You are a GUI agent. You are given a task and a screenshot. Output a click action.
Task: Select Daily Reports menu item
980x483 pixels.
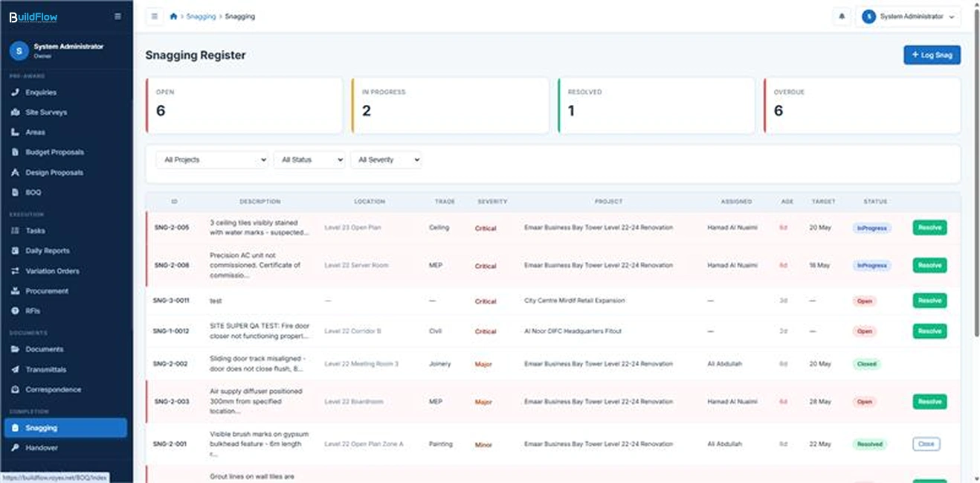pos(48,251)
